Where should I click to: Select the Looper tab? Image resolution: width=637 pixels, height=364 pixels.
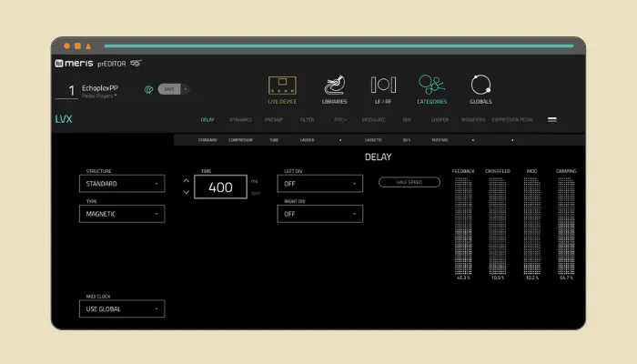[x=440, y=120]
